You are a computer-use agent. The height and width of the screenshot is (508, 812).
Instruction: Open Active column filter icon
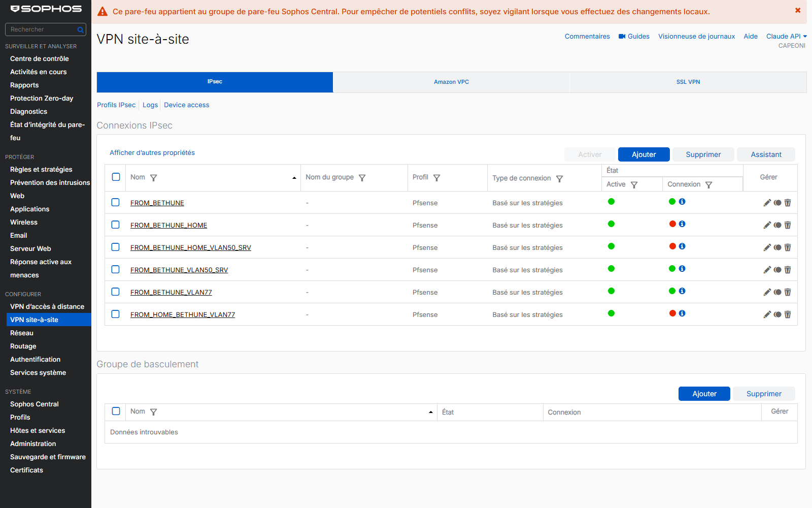[x=634, y=185]
